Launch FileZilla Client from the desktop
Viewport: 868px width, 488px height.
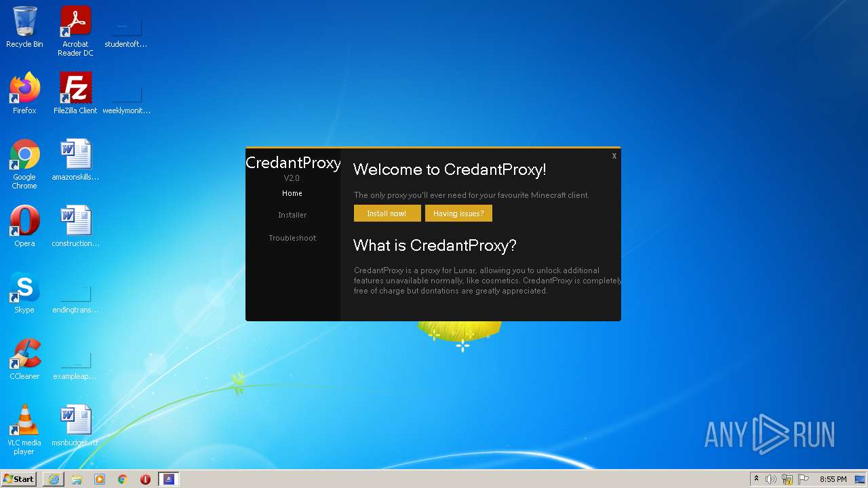tap(75, 94)
